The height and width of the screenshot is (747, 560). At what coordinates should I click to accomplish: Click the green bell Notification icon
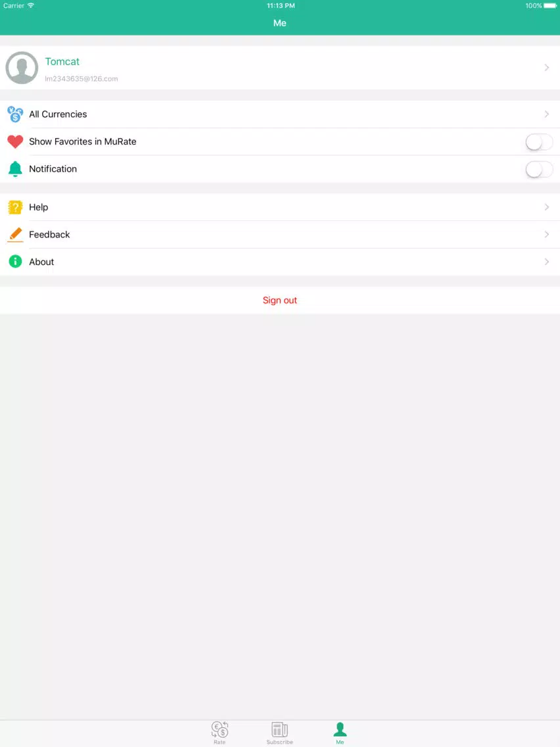(15, 169)
